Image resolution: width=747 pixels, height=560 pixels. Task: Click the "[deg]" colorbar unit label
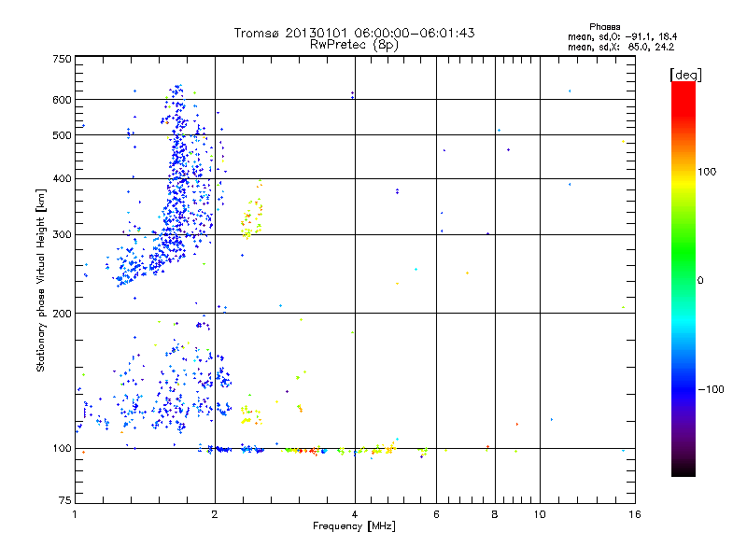click(685, 76)
